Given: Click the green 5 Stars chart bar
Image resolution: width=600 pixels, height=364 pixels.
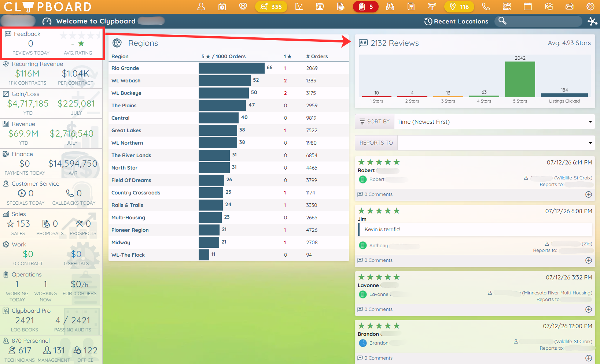Looking at the screenshot, I should (520, 79).
